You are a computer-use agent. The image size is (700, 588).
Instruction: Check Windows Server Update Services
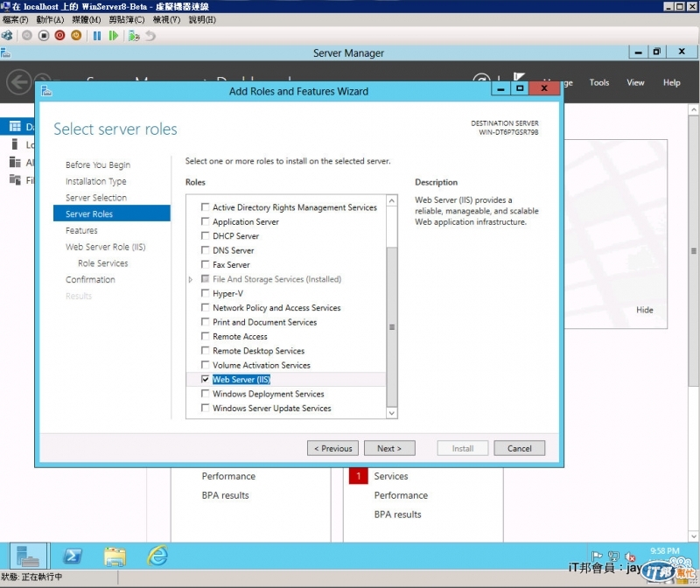(x=205, y=408)
